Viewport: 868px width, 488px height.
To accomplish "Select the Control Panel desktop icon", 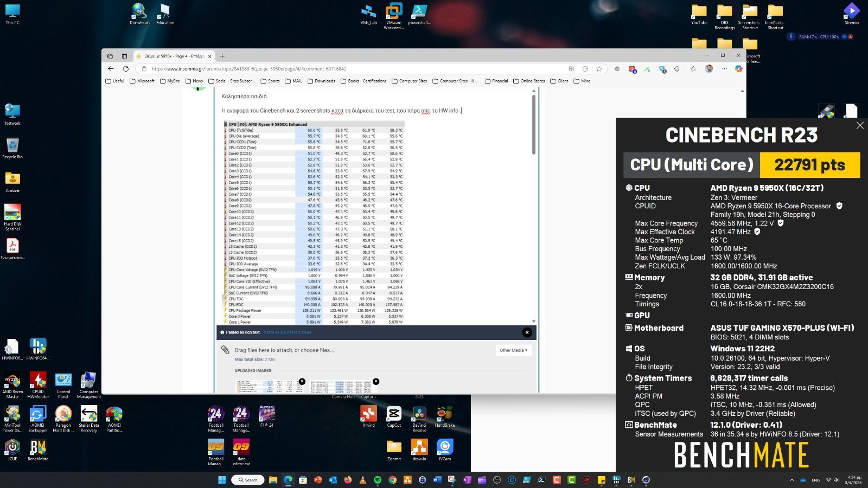I will click(63, 386).
